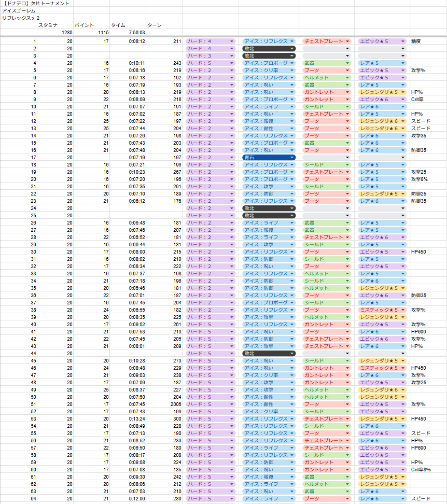Open the 青石 dropdown in row 17
This screenshot has width=447, height=504.
(269, 157)
